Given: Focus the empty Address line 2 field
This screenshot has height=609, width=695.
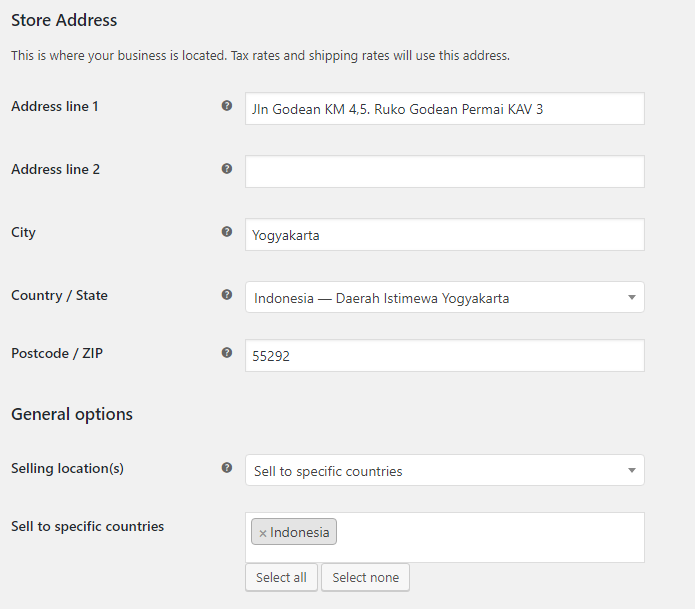Looking at the screenshot, I should [x=445, y=172].
